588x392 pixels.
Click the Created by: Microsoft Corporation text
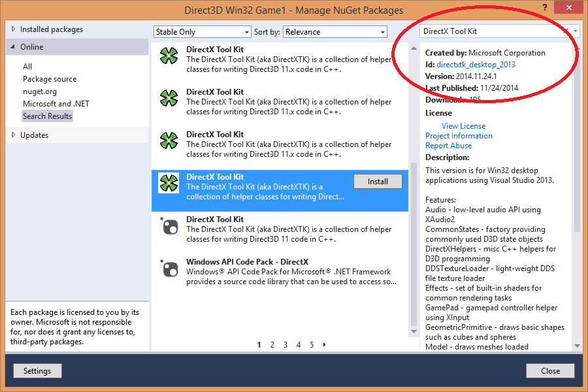[x=485, y=53]
